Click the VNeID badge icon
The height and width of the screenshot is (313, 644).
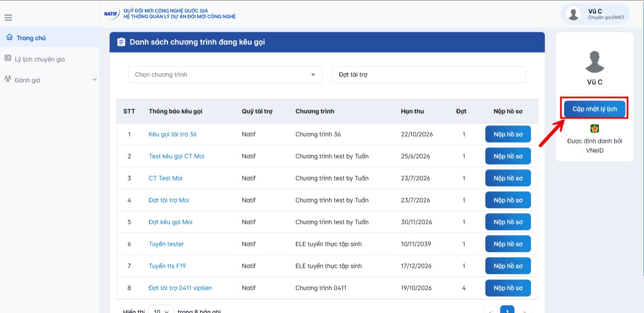pyautogui.click(x=594, y=129)
